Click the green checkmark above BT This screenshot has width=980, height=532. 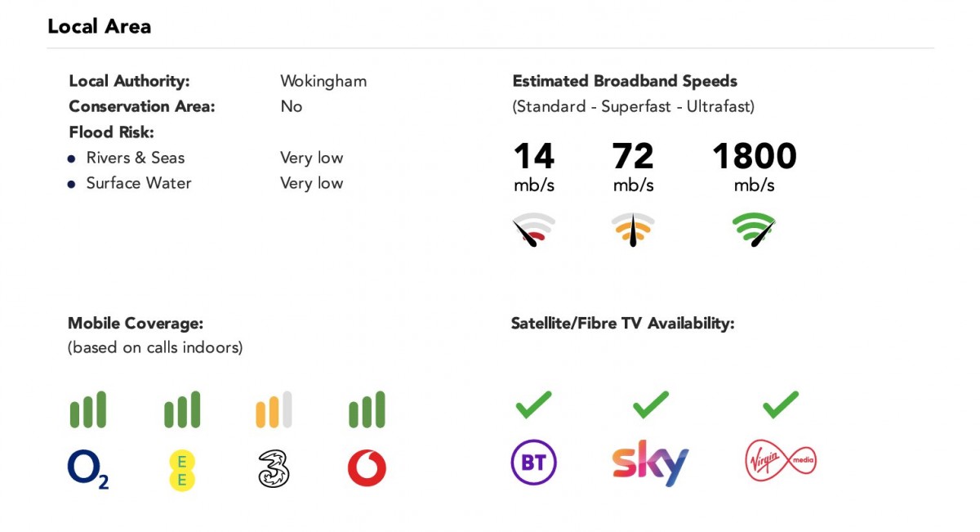coord(533,404)
